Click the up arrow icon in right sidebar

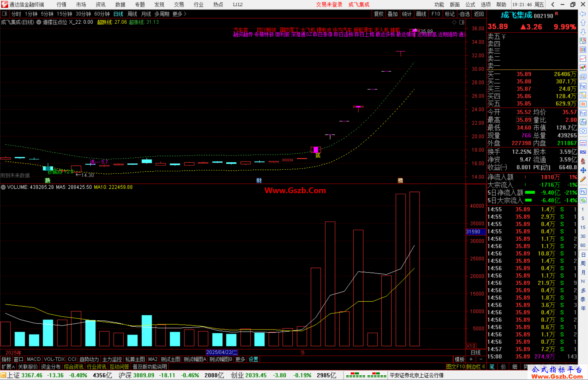[x=583, y=23]
